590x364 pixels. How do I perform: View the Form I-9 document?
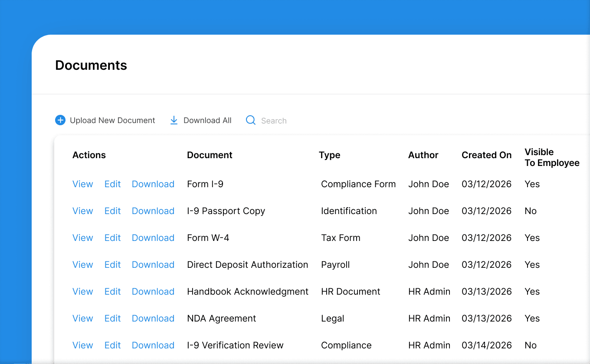coord(82,184)
